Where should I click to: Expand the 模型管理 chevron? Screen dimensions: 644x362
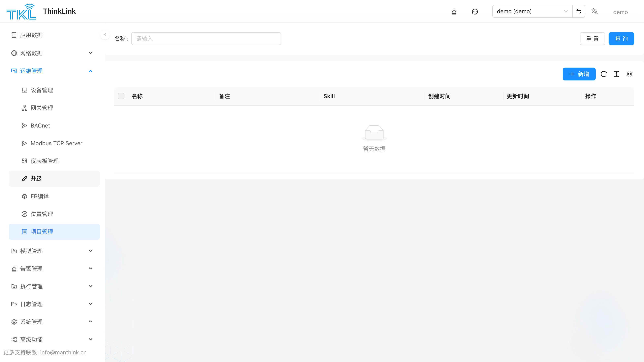pos(91,251)
